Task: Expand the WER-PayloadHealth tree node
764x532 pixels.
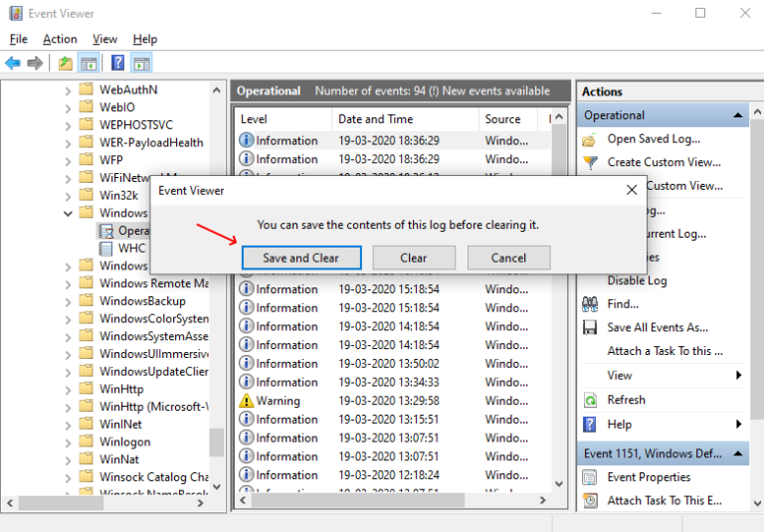Action: (68, 143)
